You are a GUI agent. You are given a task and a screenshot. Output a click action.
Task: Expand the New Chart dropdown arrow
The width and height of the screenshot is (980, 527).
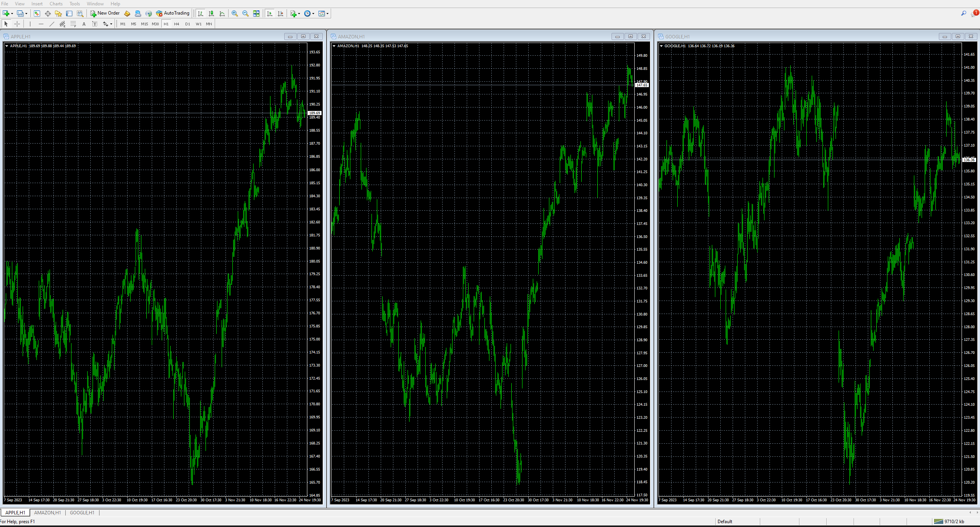tap(12, 13)
